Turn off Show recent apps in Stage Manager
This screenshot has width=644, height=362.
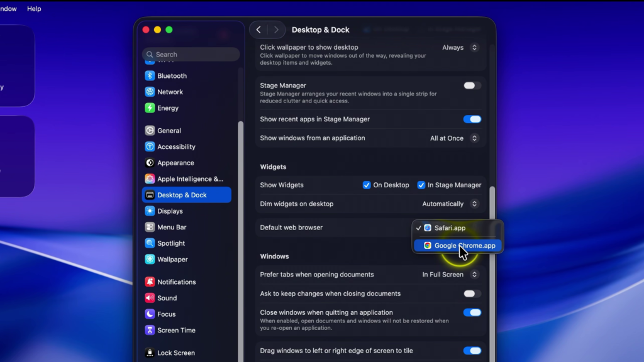[x=472, y=119]
